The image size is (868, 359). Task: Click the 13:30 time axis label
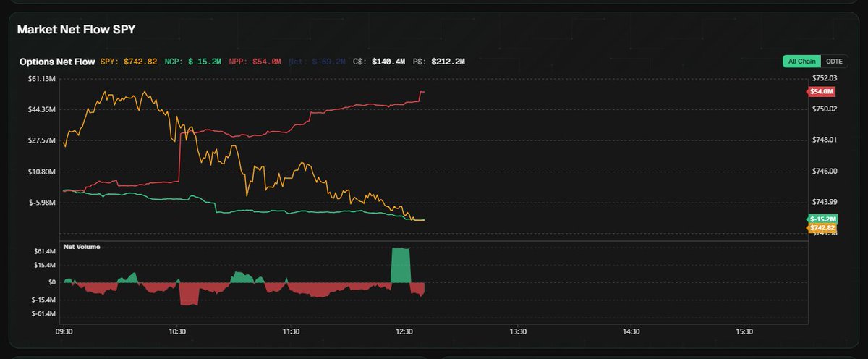(518, 331)
